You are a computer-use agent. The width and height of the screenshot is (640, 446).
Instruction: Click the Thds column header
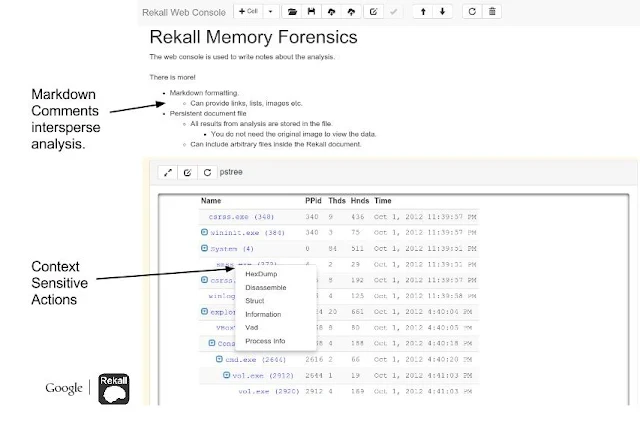pos(337,201)
